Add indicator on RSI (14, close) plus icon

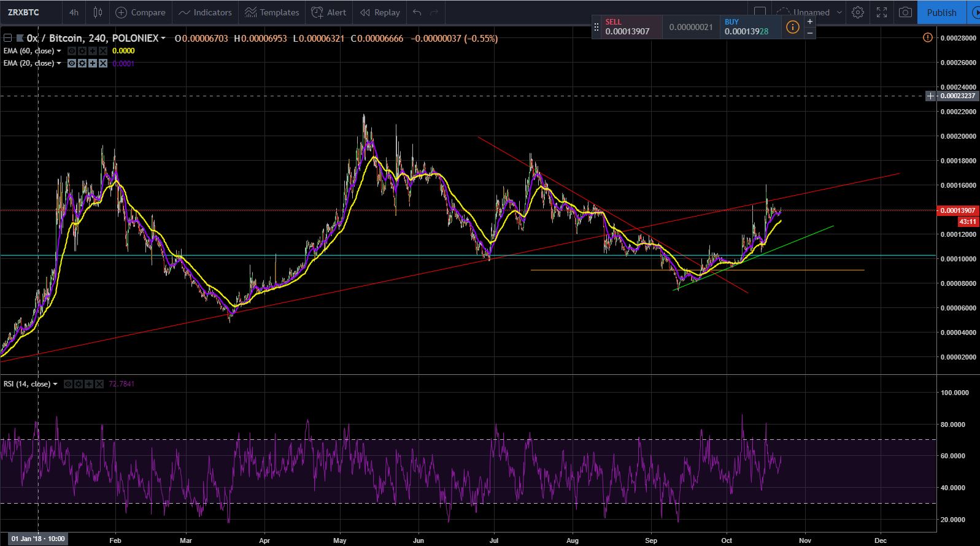90,384
